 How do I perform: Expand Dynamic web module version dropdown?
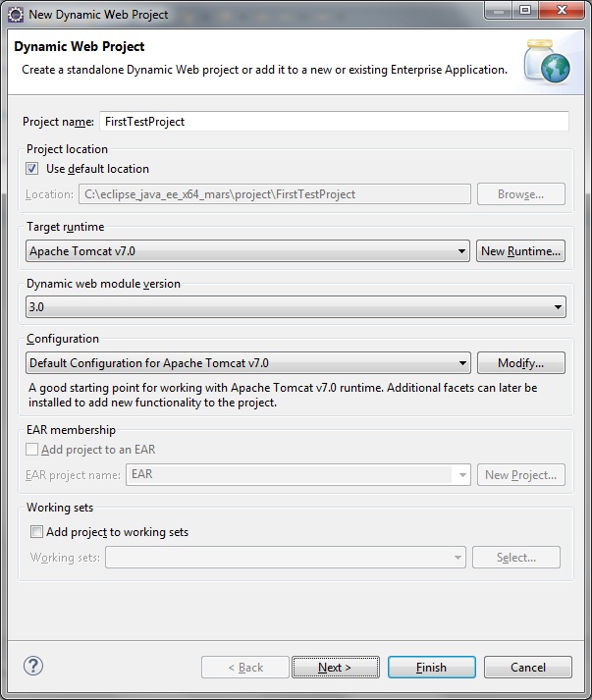(x=558, y=307)
